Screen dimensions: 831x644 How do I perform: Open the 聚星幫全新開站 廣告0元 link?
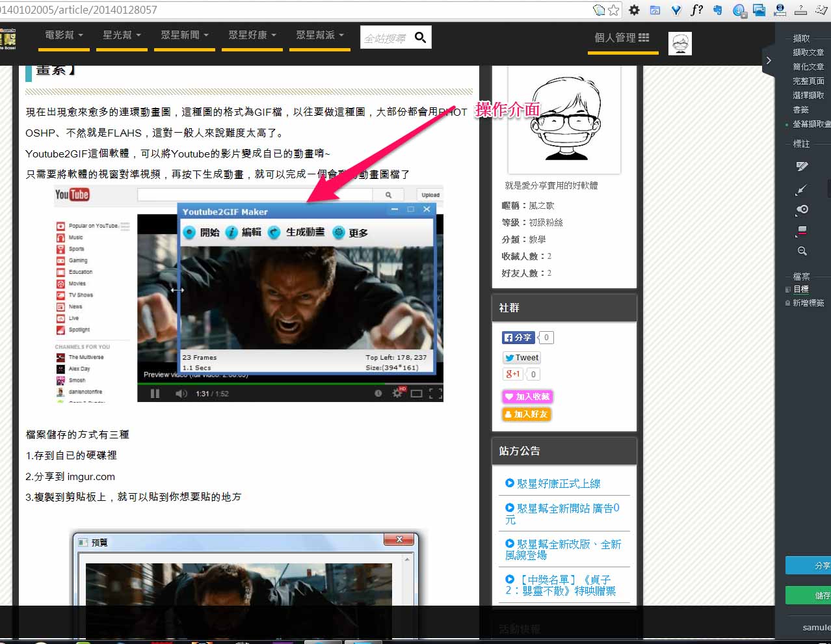(562, 513)
